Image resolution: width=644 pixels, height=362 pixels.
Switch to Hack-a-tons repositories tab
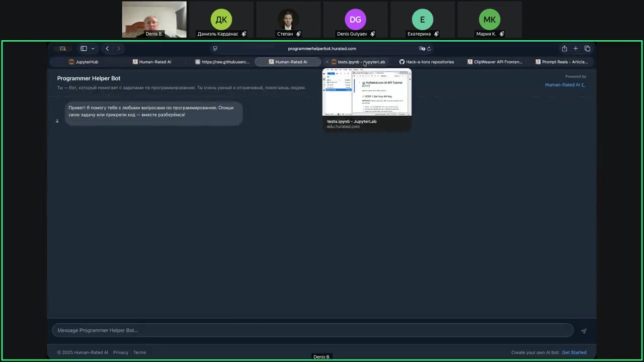pos(427,62)
